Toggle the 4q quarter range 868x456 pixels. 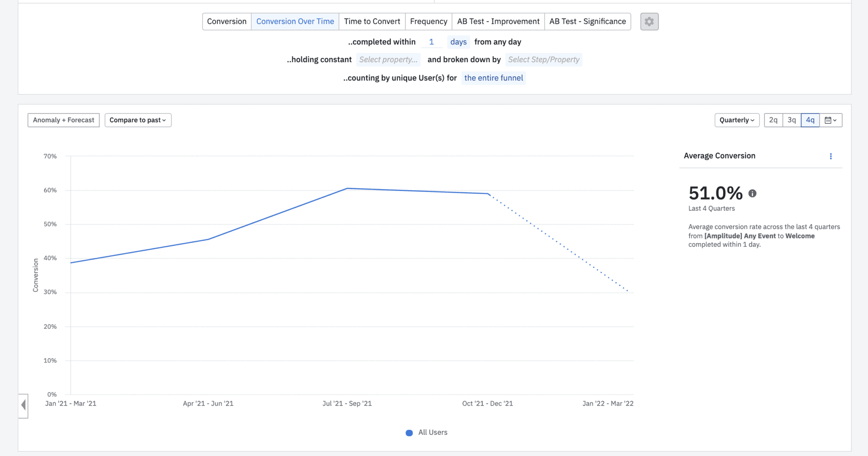click(810, 120)
